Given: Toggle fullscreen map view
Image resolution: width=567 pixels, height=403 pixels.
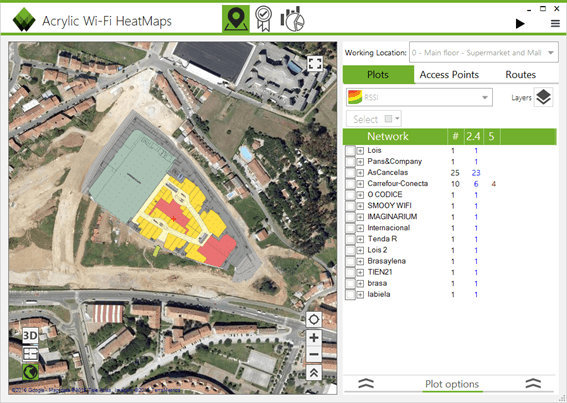Looking at the screenshot, I should coord(315,63).
